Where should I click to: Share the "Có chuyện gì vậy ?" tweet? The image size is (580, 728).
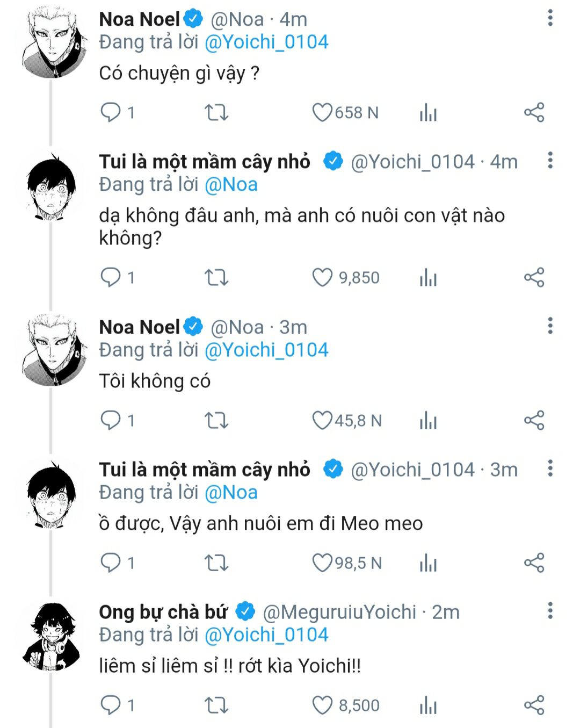tap(534, 112)
